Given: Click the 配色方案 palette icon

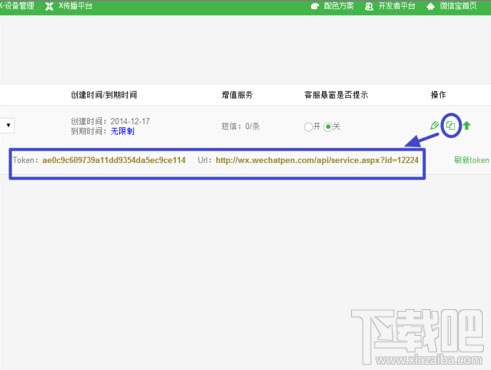Looking at the screenshot, I should [x=315, y=6].
